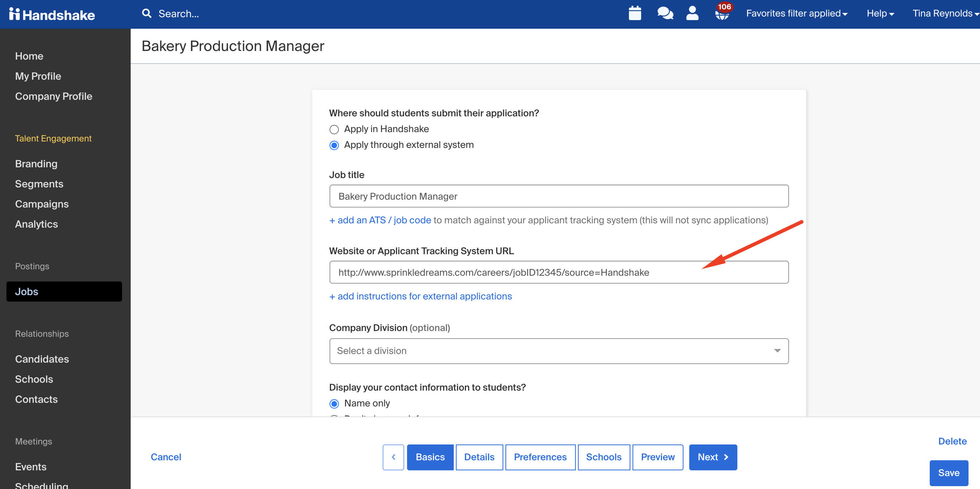Select Apply through external system
980x489 pixels.
pos(333,145)
